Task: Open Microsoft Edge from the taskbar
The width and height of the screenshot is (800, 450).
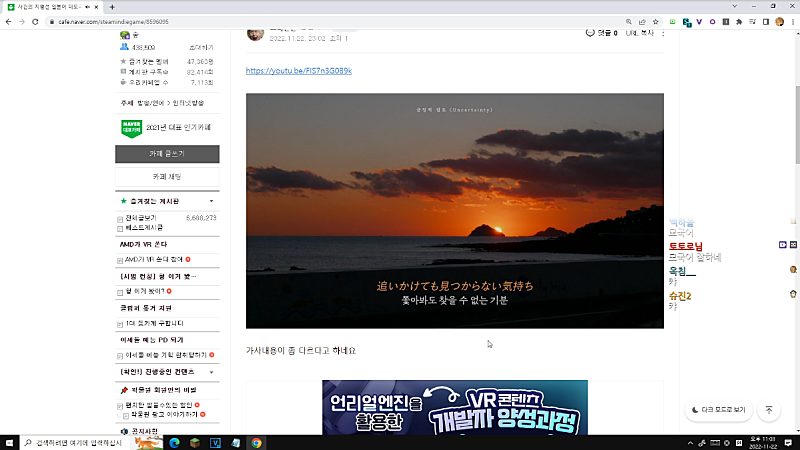Action: point(174,443)
